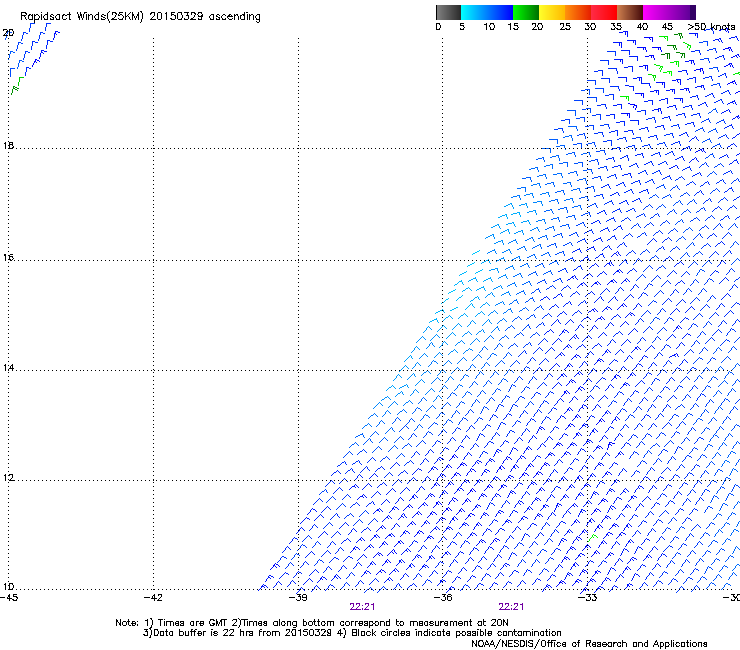Select the orange 25-30 knots color bar segment

point(578,12)
